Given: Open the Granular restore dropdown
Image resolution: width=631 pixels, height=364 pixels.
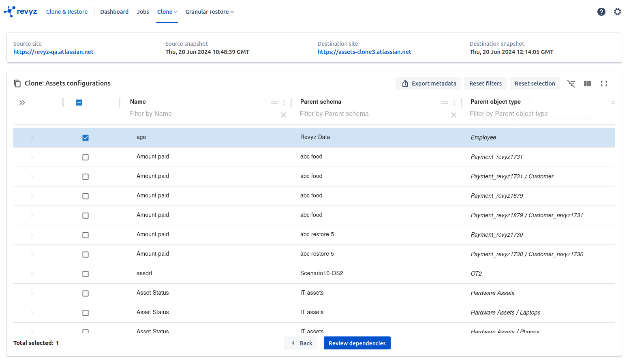Looking at the screenshot, I should click(x=210, y=12).
